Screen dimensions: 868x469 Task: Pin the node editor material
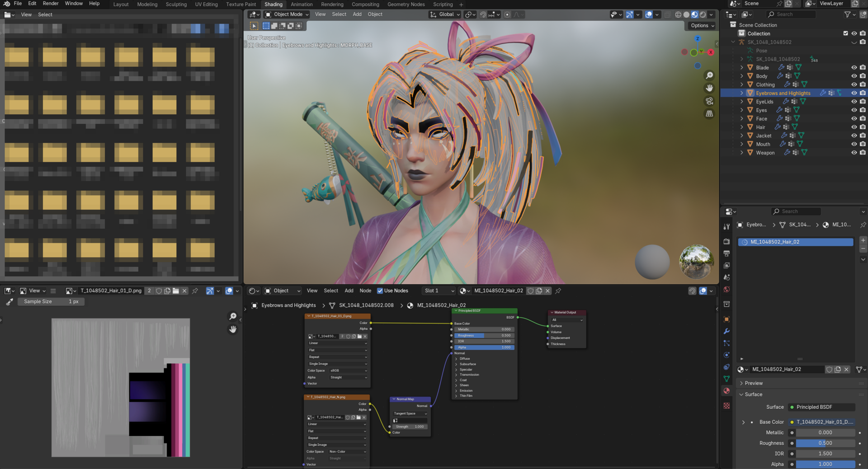(558, 291)
